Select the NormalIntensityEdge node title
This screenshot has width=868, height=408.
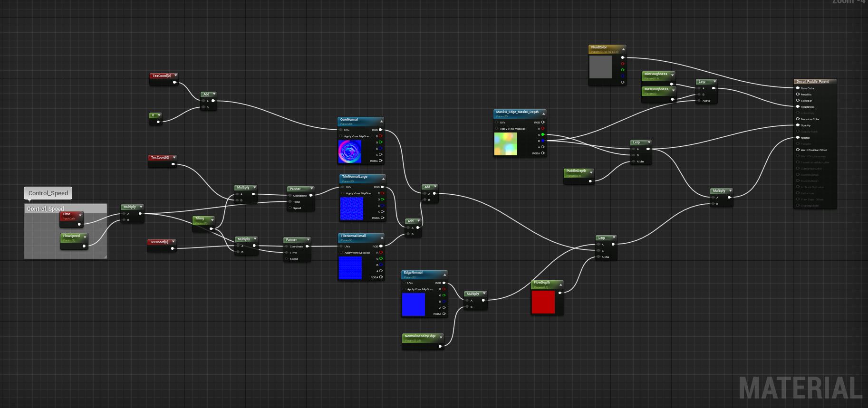[x=420, y=336]
